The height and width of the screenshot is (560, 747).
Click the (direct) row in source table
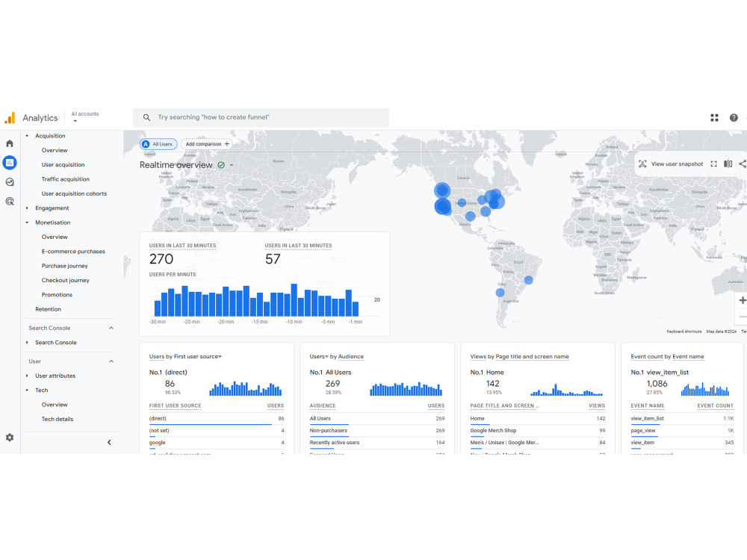217,419
